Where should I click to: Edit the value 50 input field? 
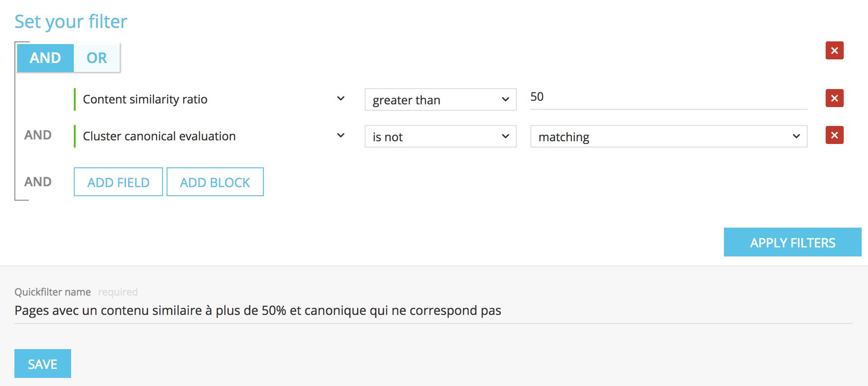(x=668, y=97)
